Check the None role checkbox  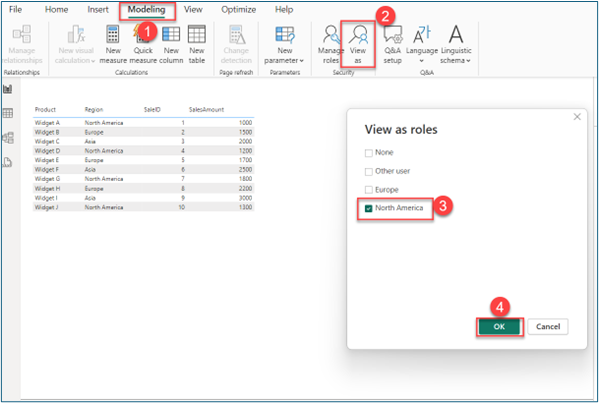(369, 153)
